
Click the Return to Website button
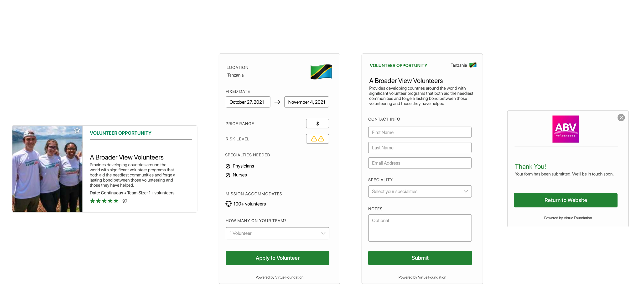pos(566,200)
